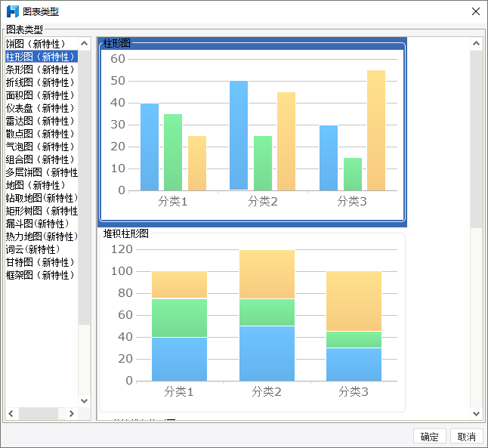Select 组合图（新特性） chart type
This screenshot has height=448, width=488.
click(42, 159)
